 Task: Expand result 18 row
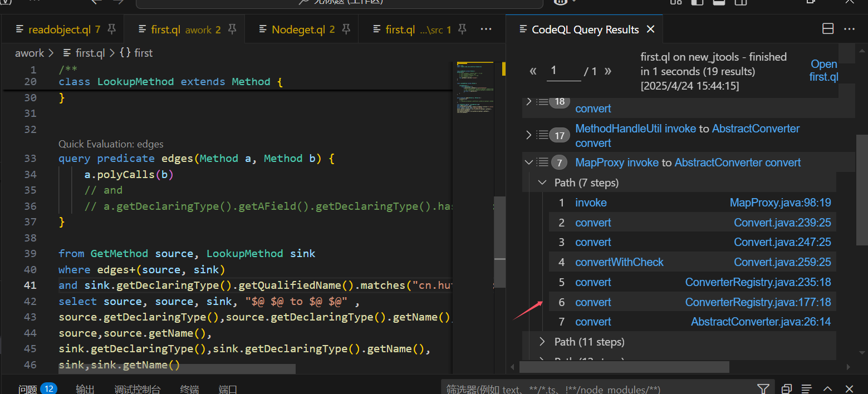click(x=529, y=101)
